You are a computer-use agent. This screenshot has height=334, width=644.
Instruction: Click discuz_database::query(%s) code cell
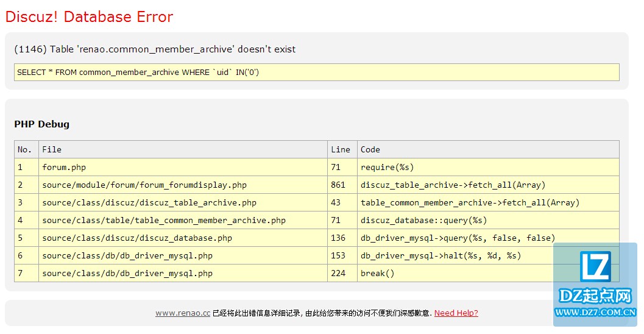click(x=488, y=220)
